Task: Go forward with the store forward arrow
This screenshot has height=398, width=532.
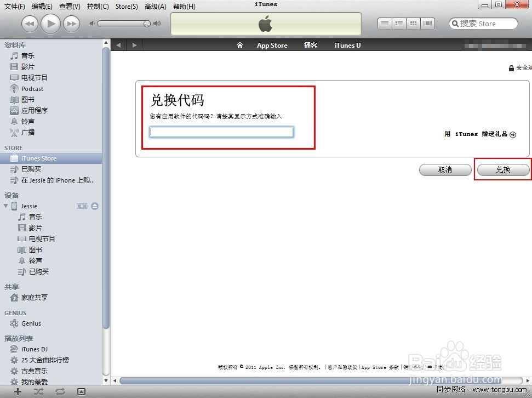Action: pos(134,45)
